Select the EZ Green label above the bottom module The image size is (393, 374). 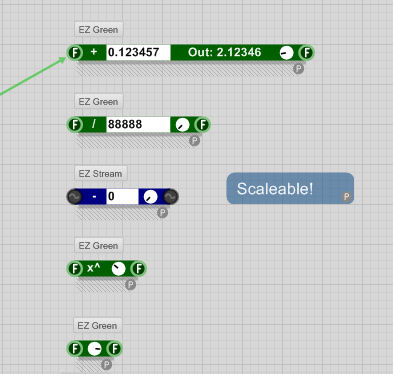(x=98, y=325)
